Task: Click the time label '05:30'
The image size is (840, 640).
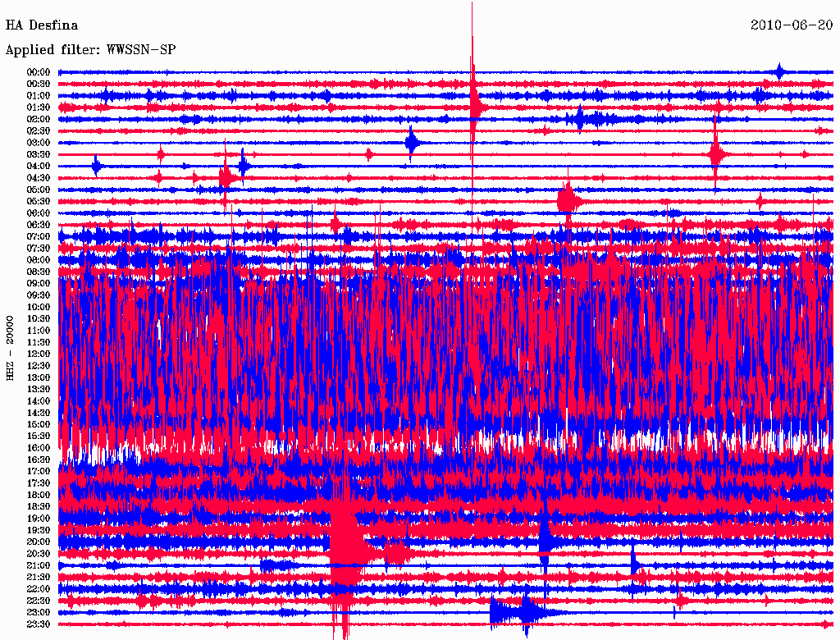Action: 39,201
